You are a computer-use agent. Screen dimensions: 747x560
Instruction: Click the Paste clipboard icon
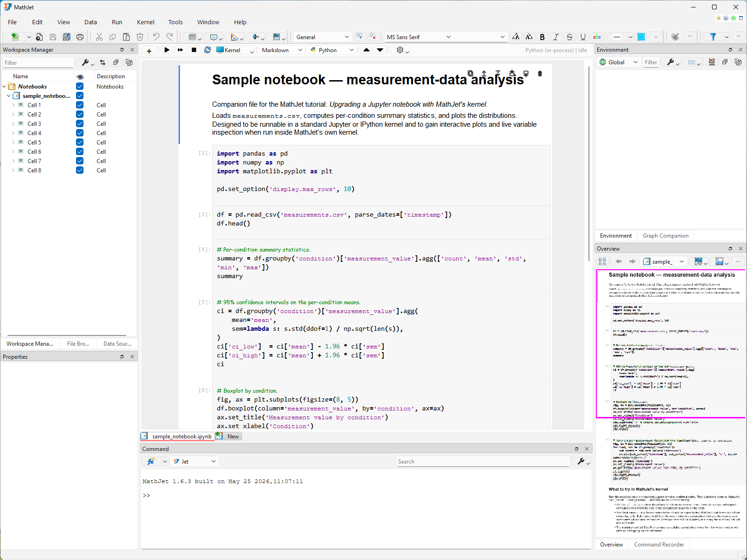(x=126, y=37)
